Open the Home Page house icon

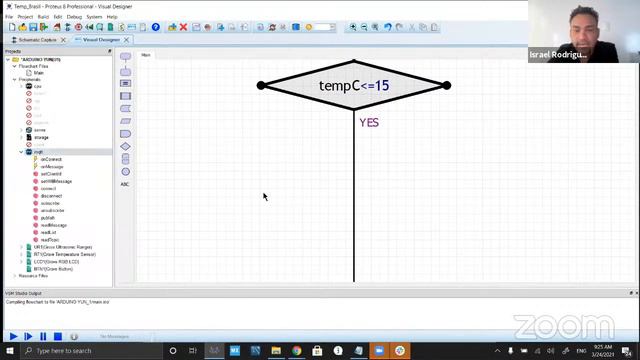click(57, 27)
